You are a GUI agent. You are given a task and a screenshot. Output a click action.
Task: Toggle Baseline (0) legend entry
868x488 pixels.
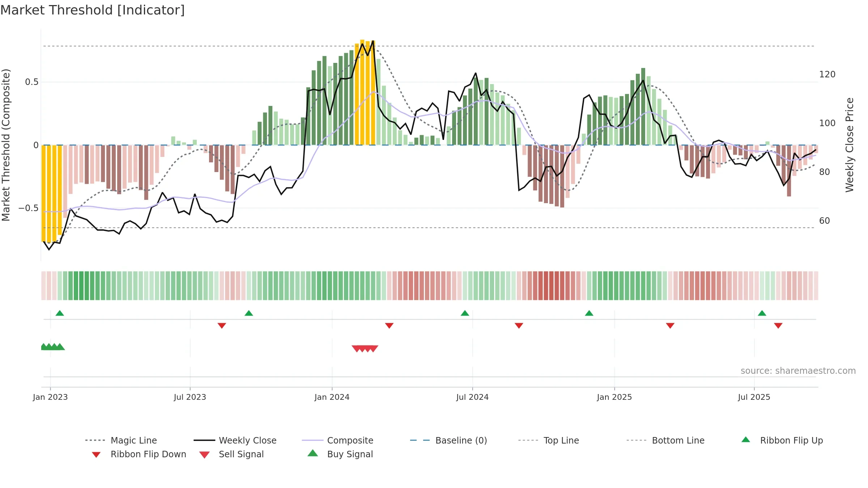click(448, 440)
